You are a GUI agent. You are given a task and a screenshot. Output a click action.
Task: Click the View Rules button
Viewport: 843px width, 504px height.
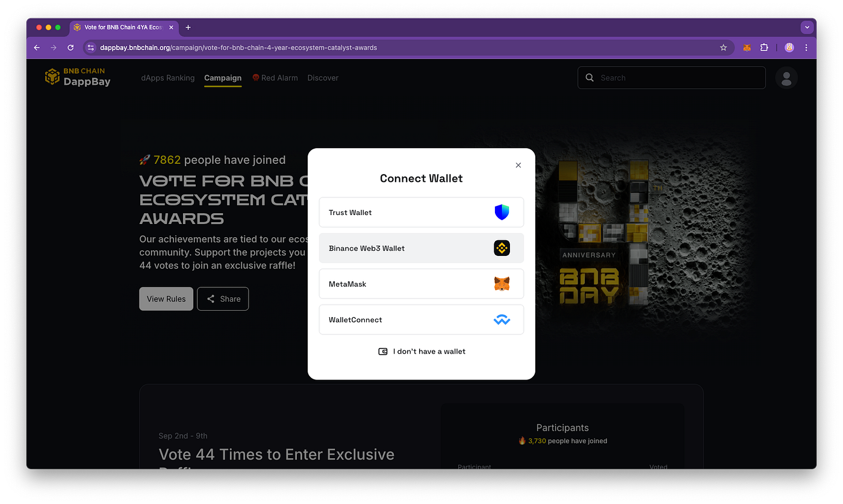[166, 299]
